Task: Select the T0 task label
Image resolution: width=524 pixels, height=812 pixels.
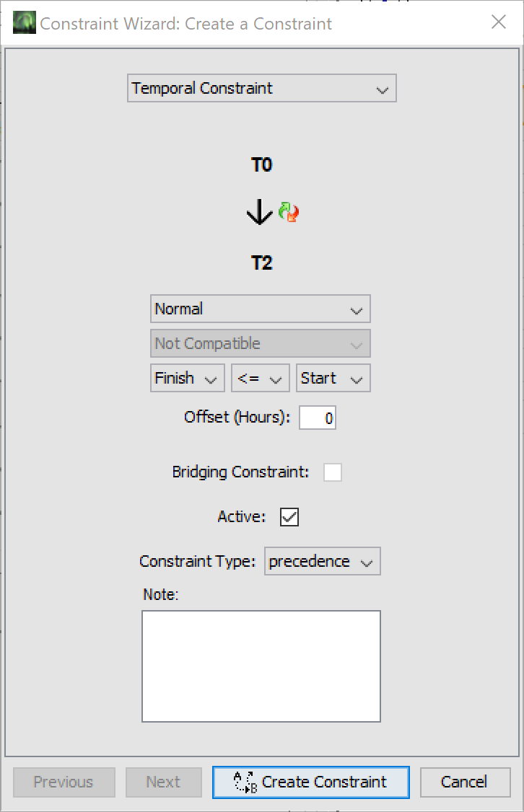Action: tap(261, 165)
